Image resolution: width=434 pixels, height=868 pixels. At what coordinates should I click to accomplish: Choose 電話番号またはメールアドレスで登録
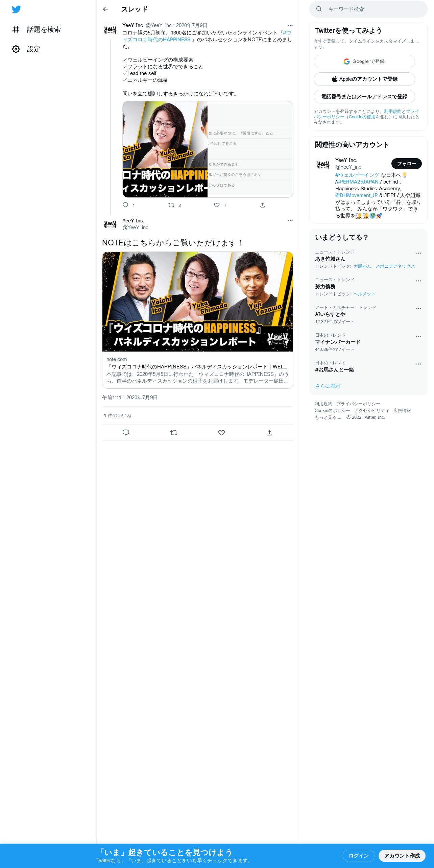coord(364,97)
